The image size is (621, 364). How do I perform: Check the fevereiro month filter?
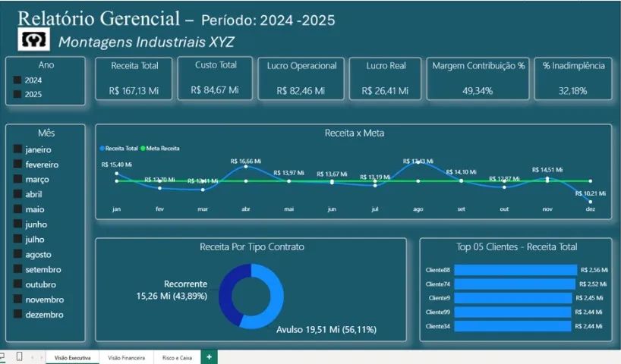pyautogui.click(x=17, y=164)
